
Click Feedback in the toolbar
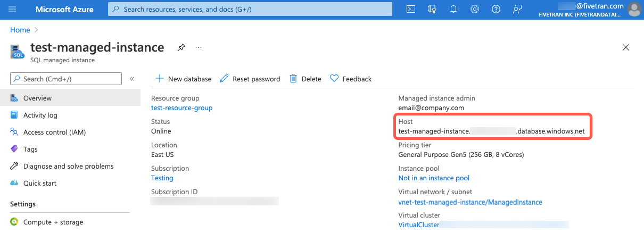click(351, 79)
